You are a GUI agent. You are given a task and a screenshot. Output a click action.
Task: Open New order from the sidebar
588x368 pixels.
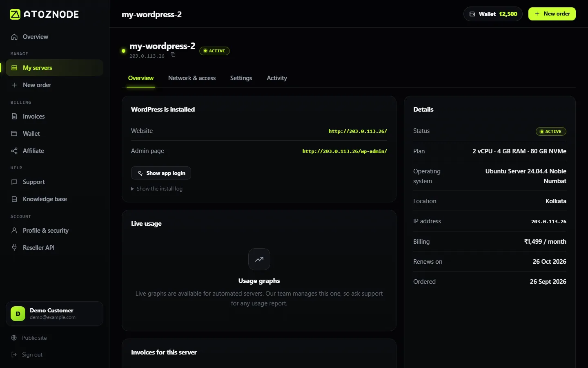pos(54,85)
